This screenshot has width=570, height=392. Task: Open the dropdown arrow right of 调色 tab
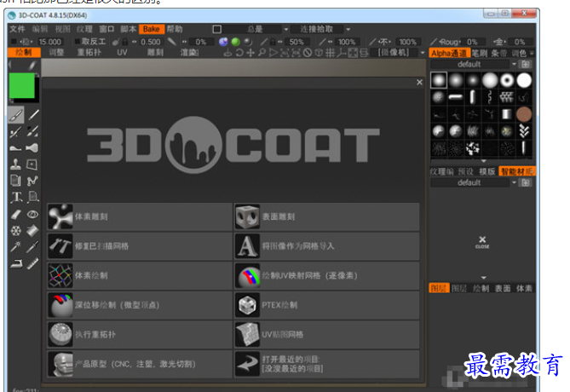pos(532,53)
